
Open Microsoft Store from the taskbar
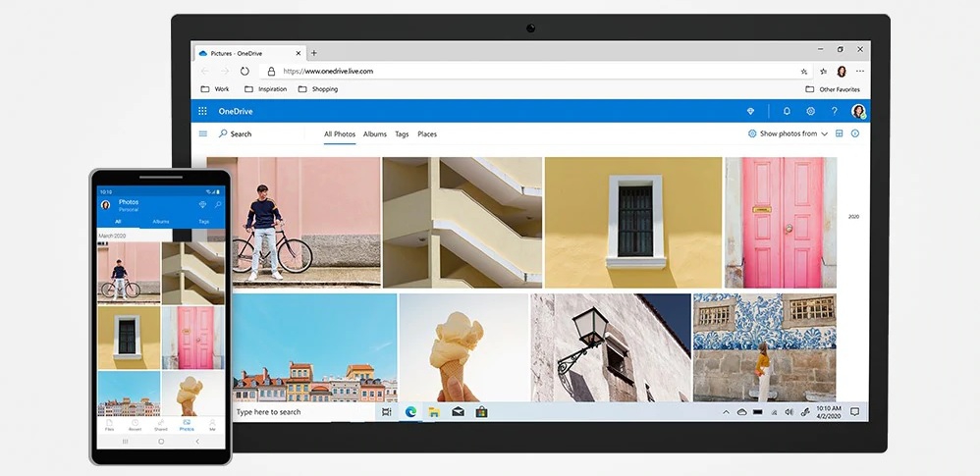tap(481, 411)
